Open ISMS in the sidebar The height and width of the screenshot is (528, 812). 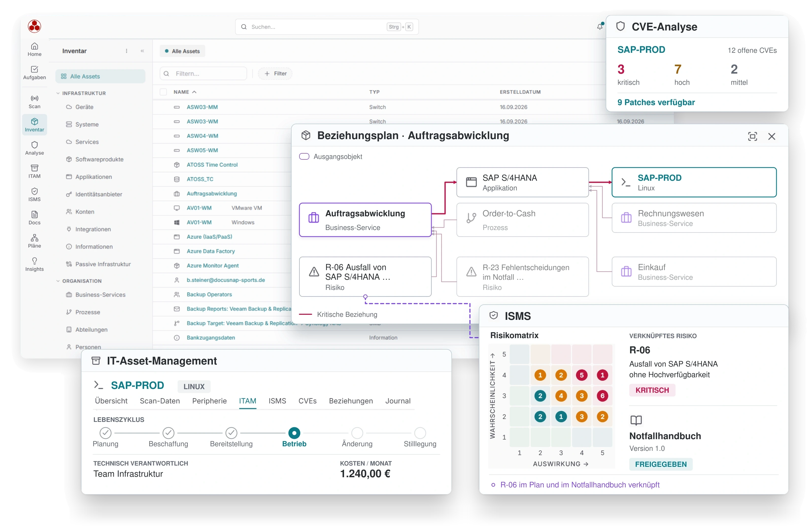[x=35, y=194]
